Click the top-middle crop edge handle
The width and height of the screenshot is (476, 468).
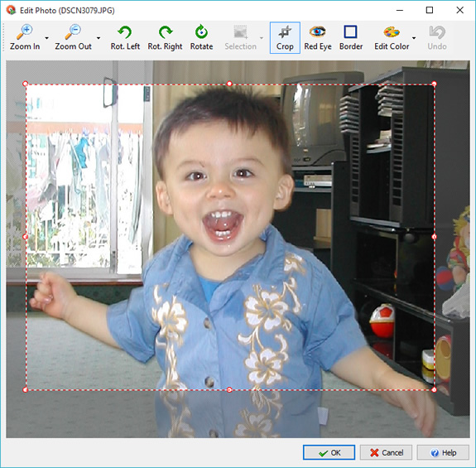(229, 84)
